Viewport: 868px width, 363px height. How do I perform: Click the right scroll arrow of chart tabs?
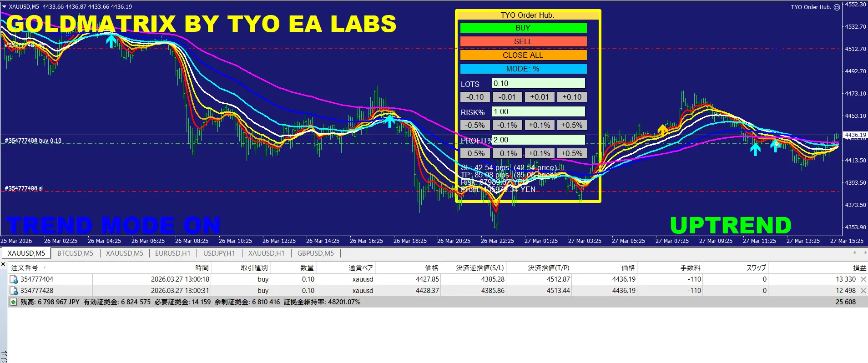pos(865,252)
